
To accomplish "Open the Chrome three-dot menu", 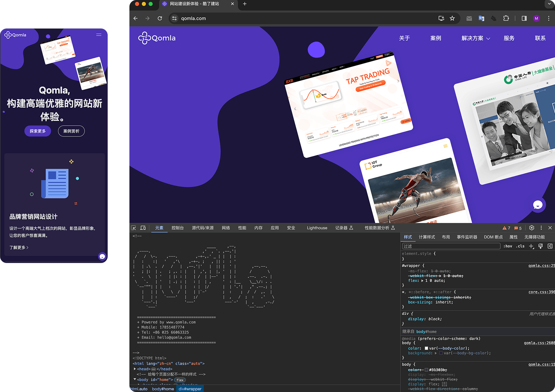I will (x=549, y=18).
